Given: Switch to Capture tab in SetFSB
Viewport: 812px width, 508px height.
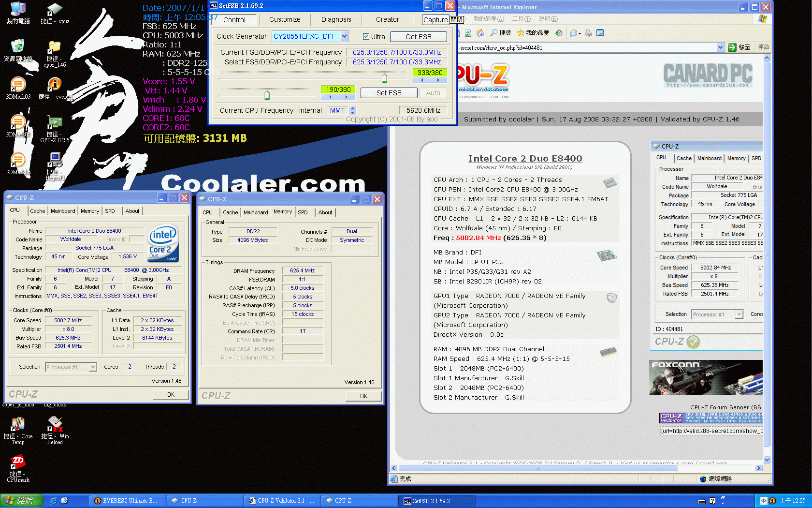Looking at the screenshot, I should (435, 20).
